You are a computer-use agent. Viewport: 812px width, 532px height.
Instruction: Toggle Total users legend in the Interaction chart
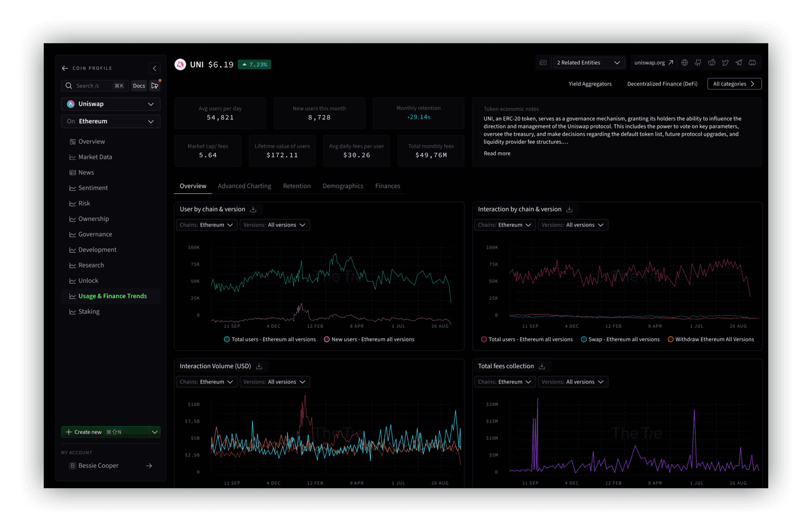tap(527, 340)
